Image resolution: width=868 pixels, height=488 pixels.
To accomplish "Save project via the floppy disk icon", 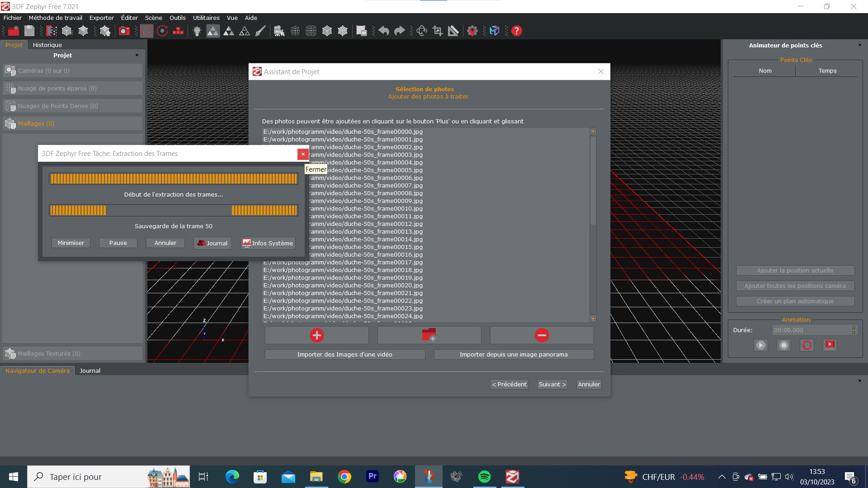I will pyautogui.click(x=29, y=31).
